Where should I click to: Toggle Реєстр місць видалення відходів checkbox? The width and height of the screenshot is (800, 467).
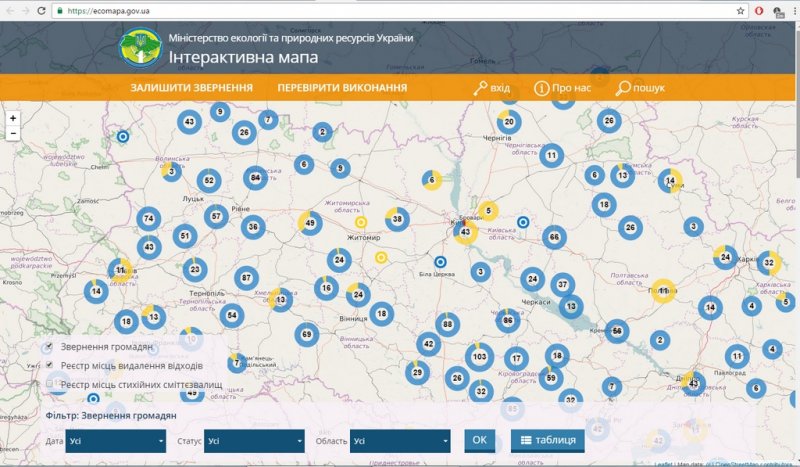pyautogui.click(x=48, y=365)
